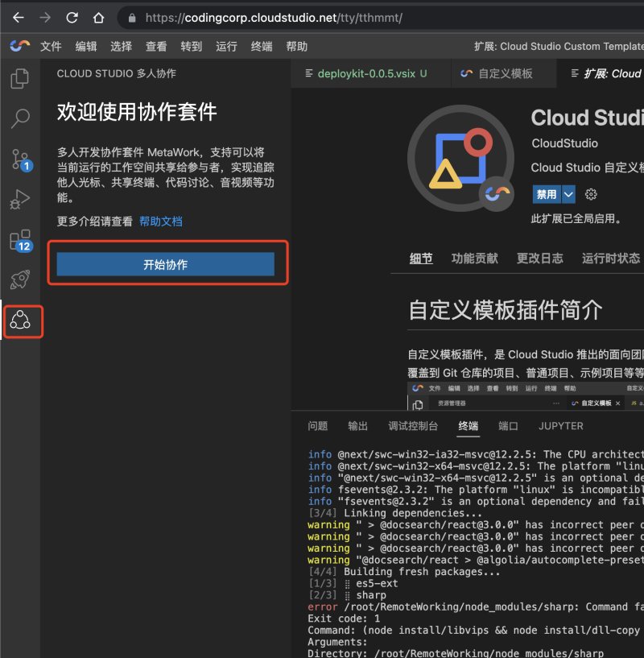644x658 pixels.
Task: Switch to the 输出 panel tab
Action: tap(358, 426)
